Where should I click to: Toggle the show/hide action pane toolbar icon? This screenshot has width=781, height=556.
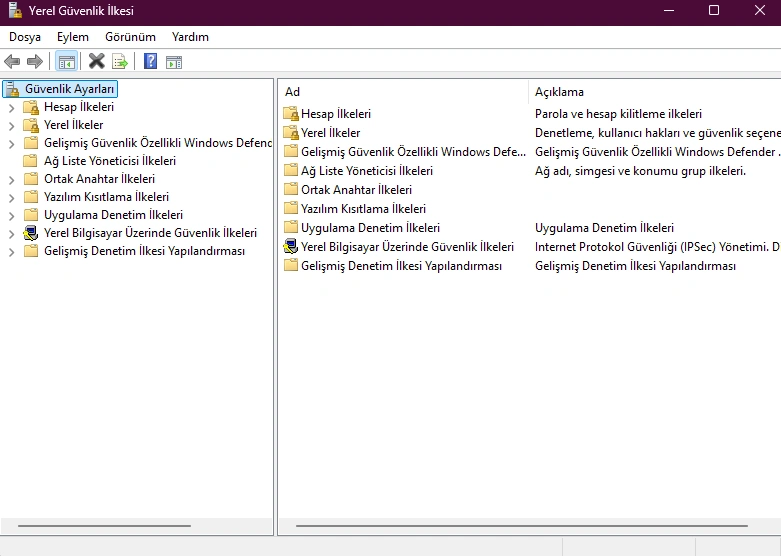174,62
